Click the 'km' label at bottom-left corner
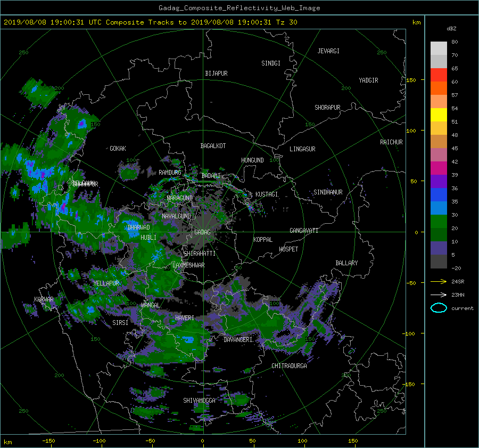Screen dimensions: 479x448 tap(8, 442)
